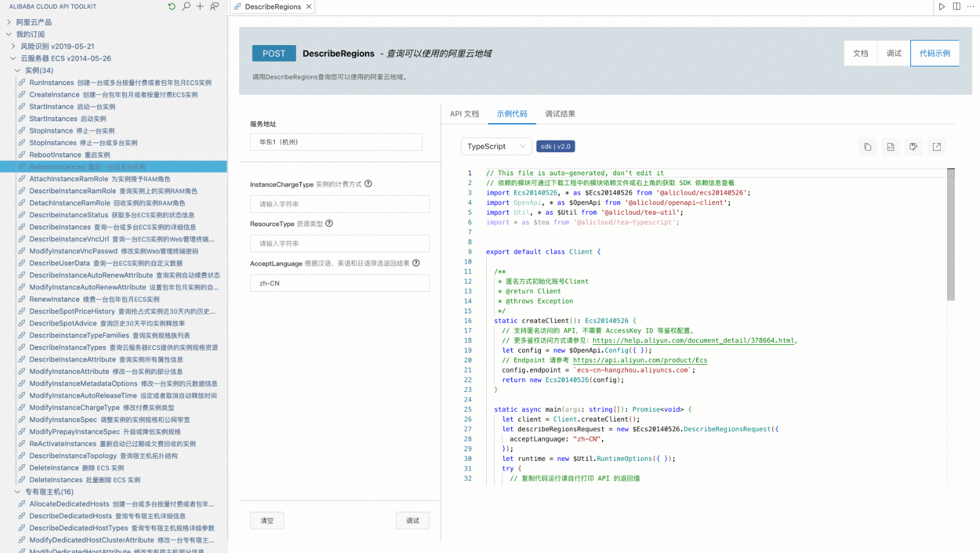Click the API icon beside DescribeUserData
The height and width of the screenshot is (553, 980).
22,263
